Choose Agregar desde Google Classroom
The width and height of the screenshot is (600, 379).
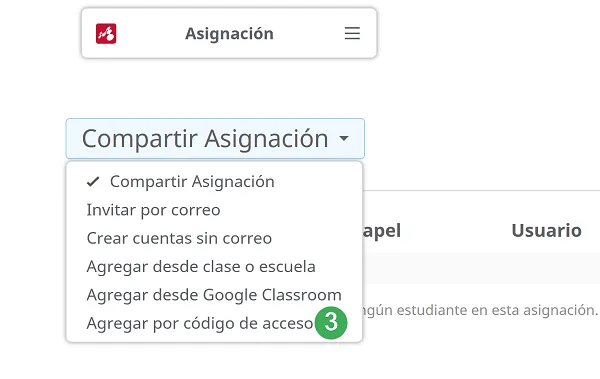pos(214,295)
